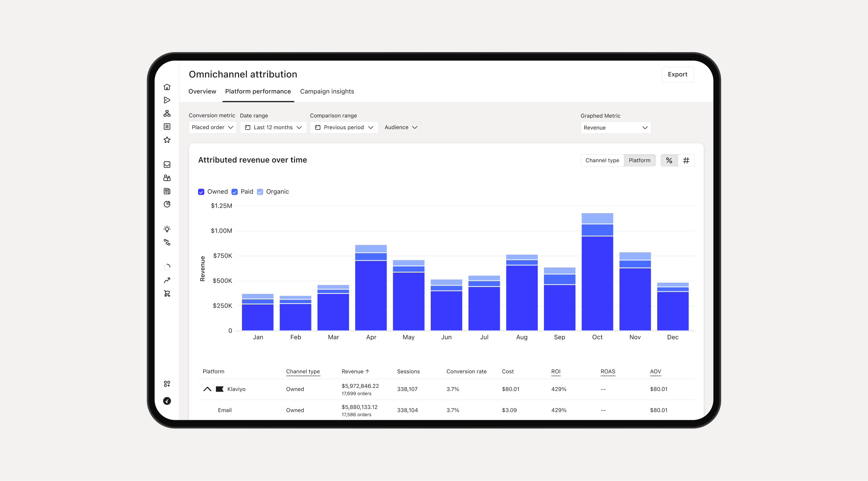The height and width of the screenshot is (481, 868).
Task: Click the Revenue sort arrow icon
Action: click(367, 371)
